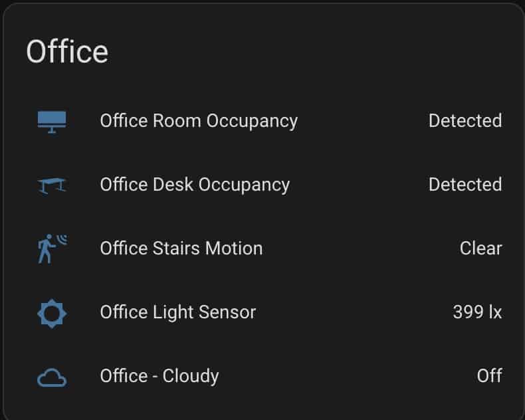Click the word Sensor in the Light row
The image size is (525, 420).
(227, 312)
